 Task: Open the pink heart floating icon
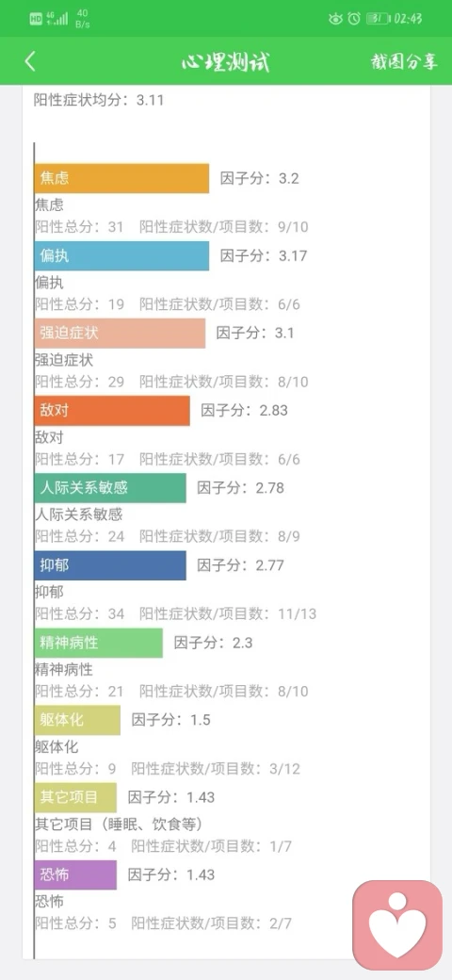click(397, 924)
